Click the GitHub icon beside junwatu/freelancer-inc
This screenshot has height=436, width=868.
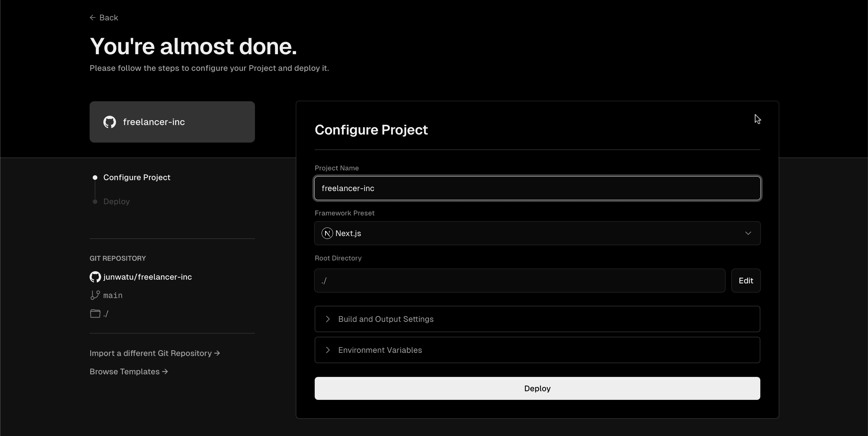95,277
